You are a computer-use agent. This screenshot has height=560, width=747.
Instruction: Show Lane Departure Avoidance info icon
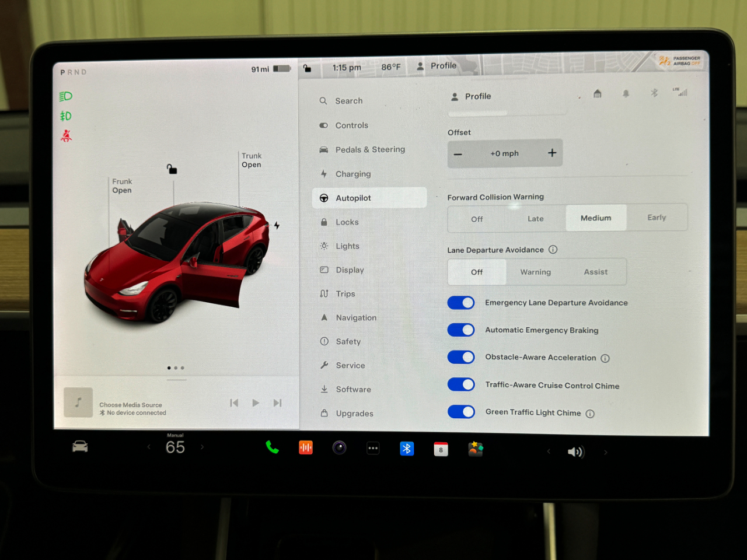[x=553, y=250]
